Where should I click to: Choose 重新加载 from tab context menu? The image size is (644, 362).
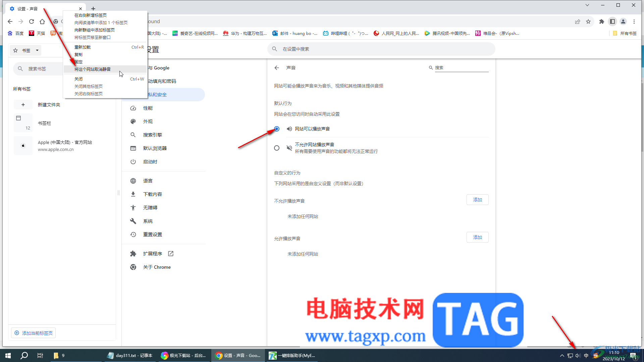click(x=105, y=47)
